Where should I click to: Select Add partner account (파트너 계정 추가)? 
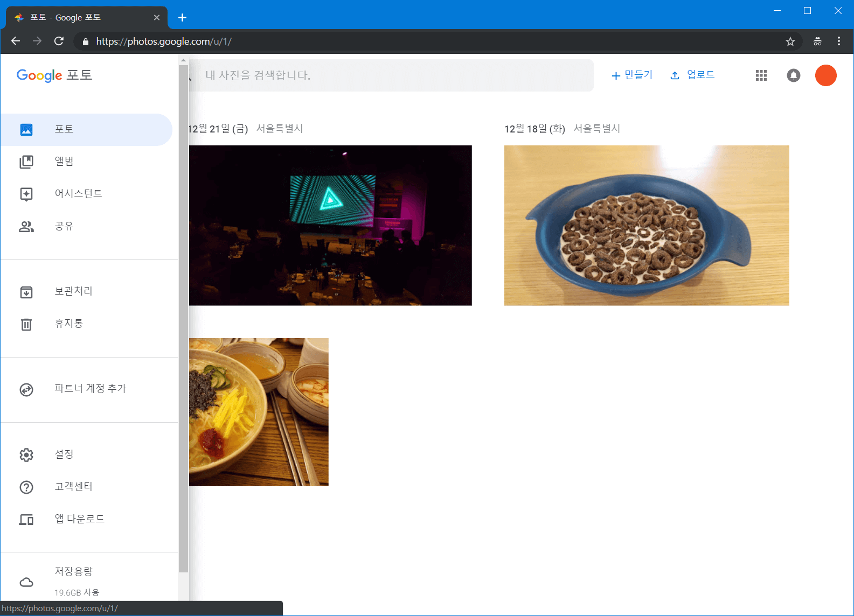(90, 389)
